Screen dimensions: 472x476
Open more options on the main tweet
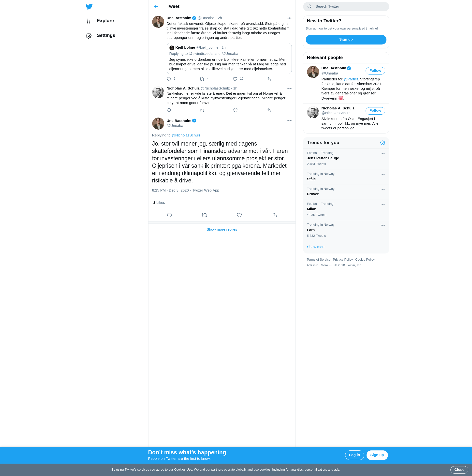click(289, 121)
